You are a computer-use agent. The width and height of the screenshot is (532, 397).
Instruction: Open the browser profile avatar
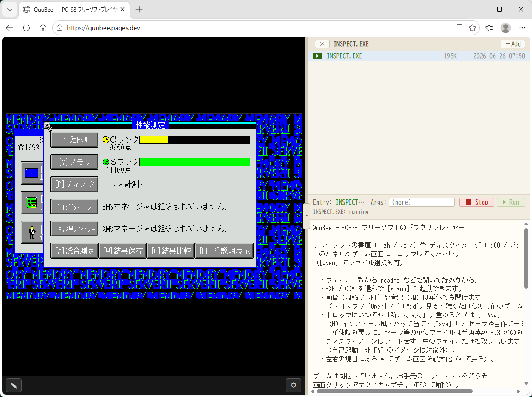click(x=506, y=28)
